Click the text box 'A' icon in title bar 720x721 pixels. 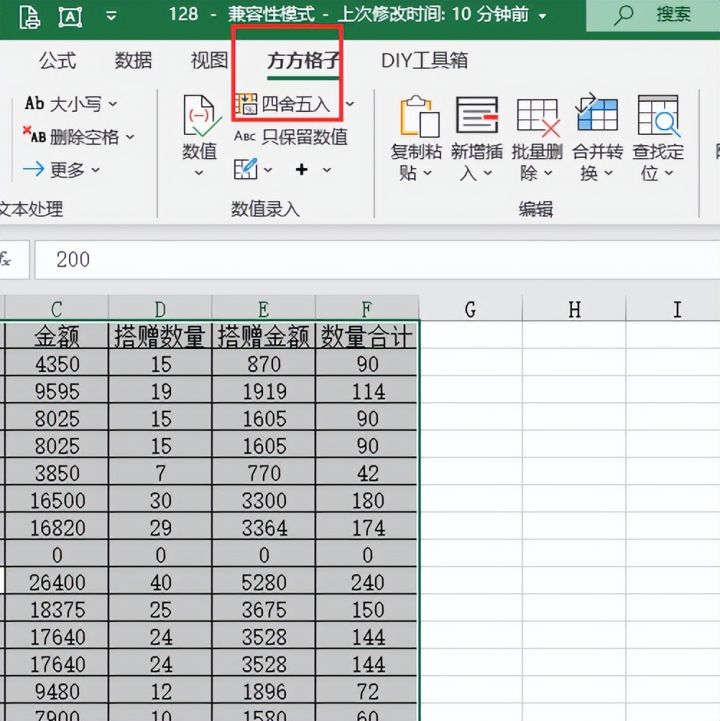click(x=70, y=17)
